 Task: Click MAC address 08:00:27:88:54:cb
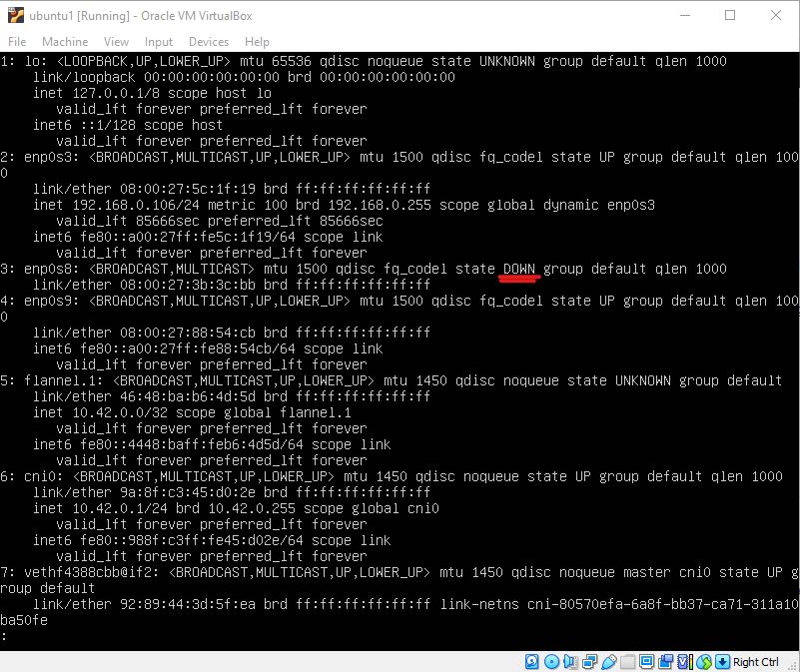(x=187, y=333)
